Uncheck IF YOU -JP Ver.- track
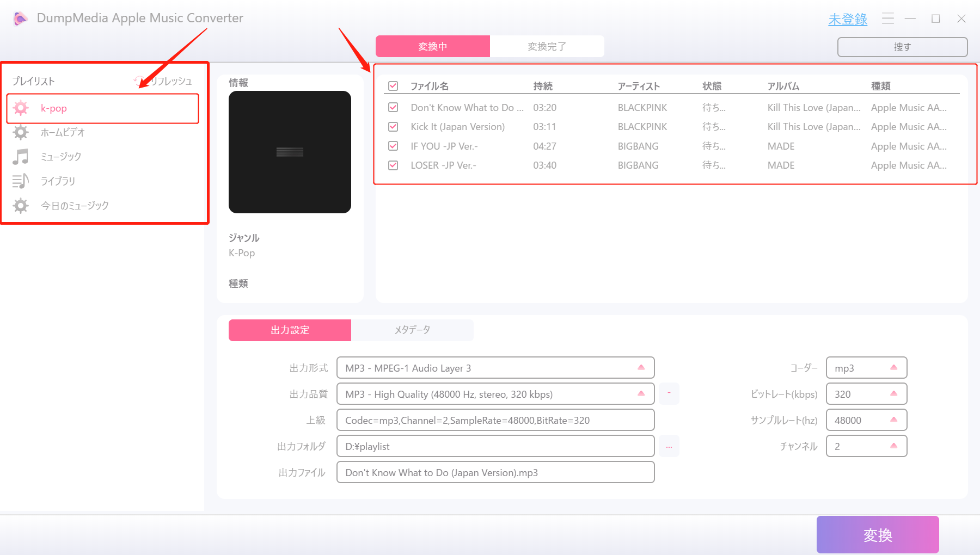 pos(393,146)
